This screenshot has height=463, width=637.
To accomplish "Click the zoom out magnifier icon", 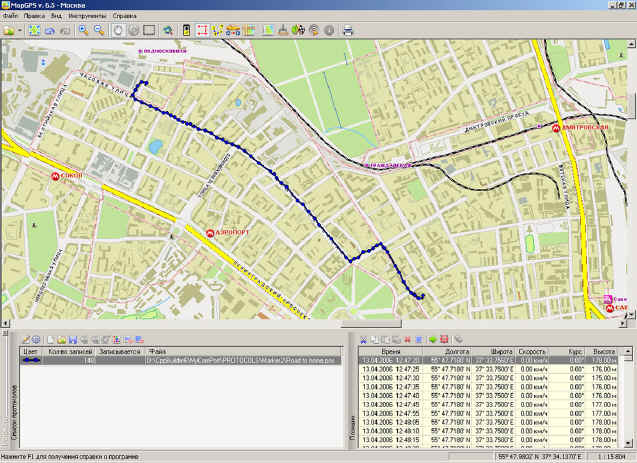I will click(x=98, y=31).
